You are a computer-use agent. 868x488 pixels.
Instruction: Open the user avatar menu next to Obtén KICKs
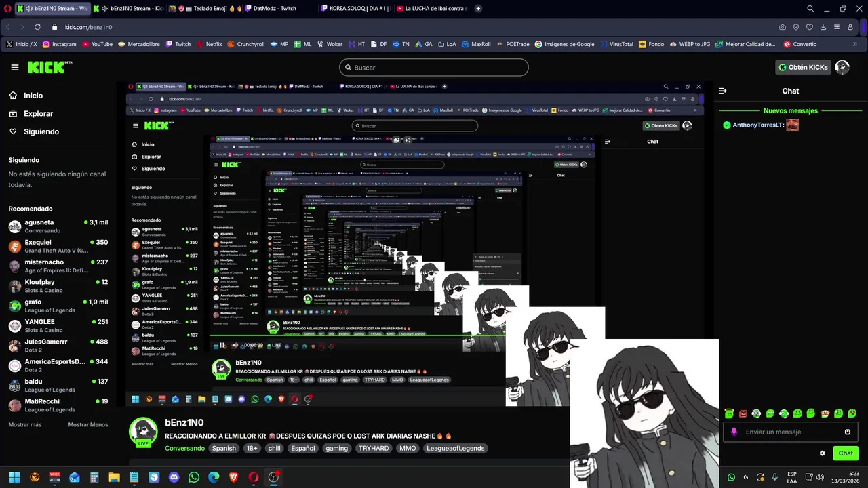(842, 67)
